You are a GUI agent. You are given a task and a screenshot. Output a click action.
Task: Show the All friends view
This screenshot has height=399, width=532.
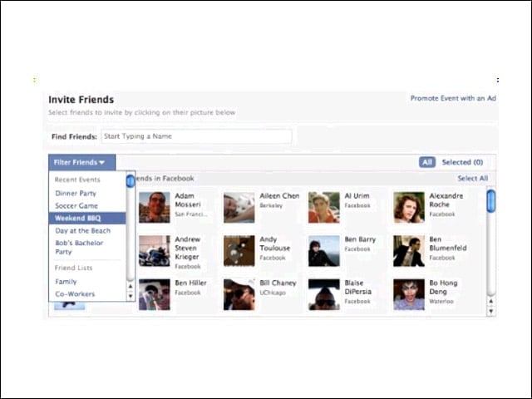(x=427, y=162)
